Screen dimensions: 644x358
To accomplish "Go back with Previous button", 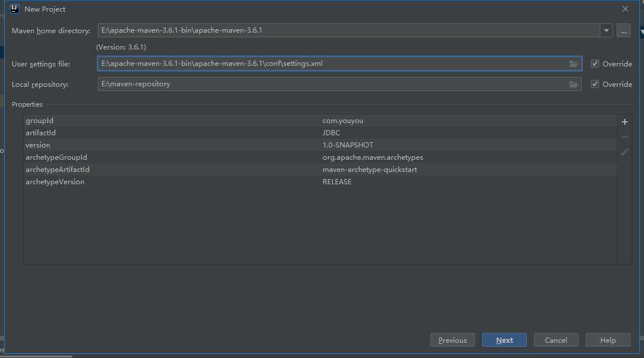I will click(x=452, y=341).
